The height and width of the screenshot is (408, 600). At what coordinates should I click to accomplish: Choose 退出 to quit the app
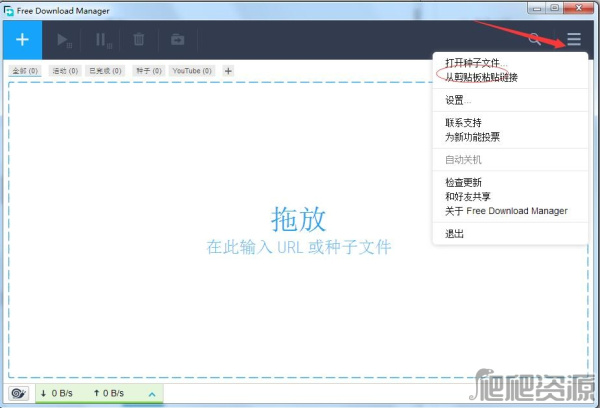(x=510, y=233)
